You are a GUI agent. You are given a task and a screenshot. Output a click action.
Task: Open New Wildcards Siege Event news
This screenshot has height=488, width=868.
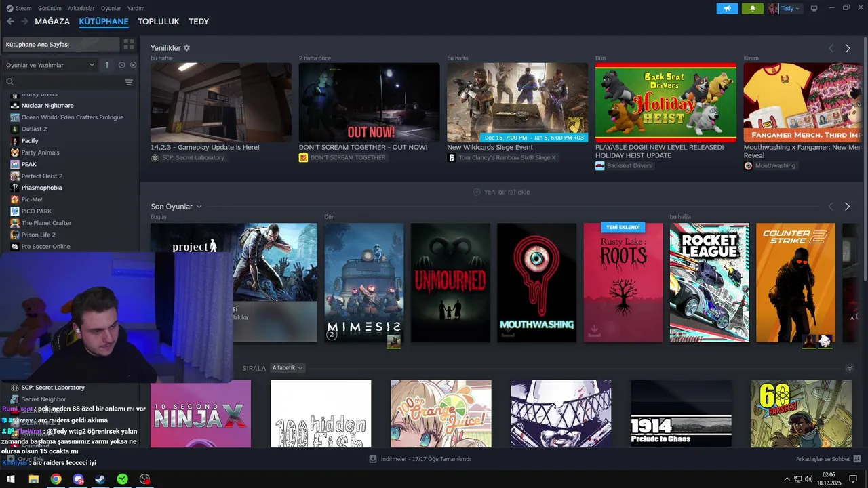click(x=517, y=102)
